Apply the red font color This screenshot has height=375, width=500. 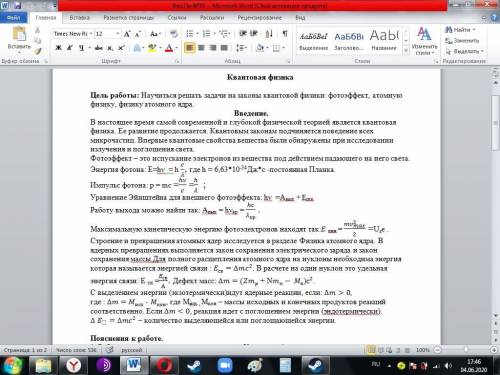(169, 48)
